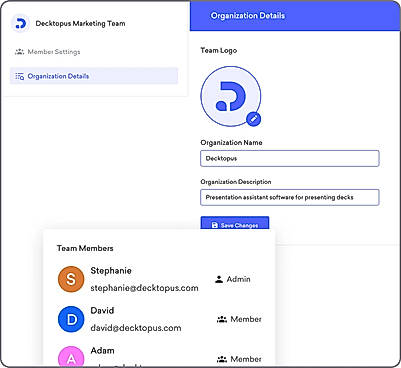Click the Team Members heading
The width and height of the screenshot is (401, 368).
[85, 248]
